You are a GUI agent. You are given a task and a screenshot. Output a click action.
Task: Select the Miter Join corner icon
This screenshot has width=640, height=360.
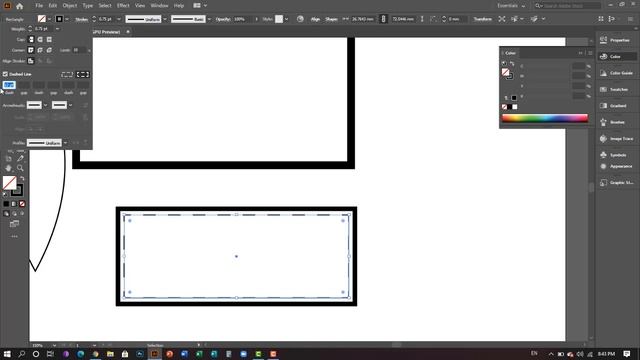pos(31,50)
